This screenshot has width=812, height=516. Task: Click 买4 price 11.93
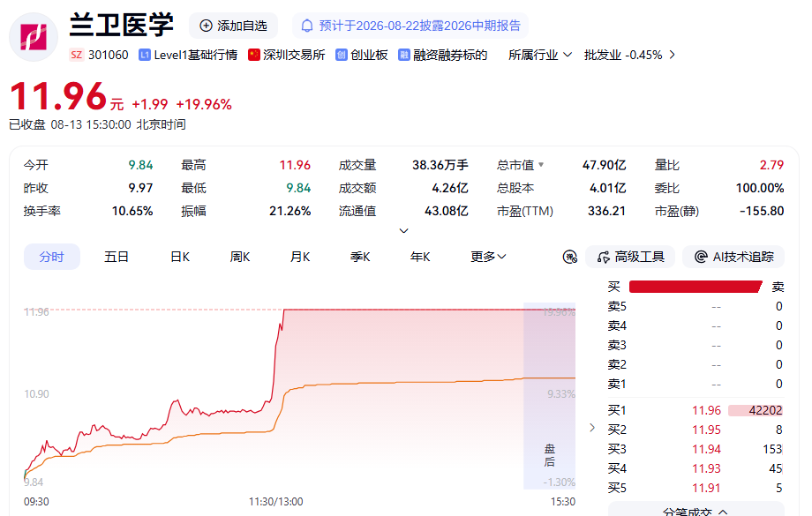pos(706,468)
